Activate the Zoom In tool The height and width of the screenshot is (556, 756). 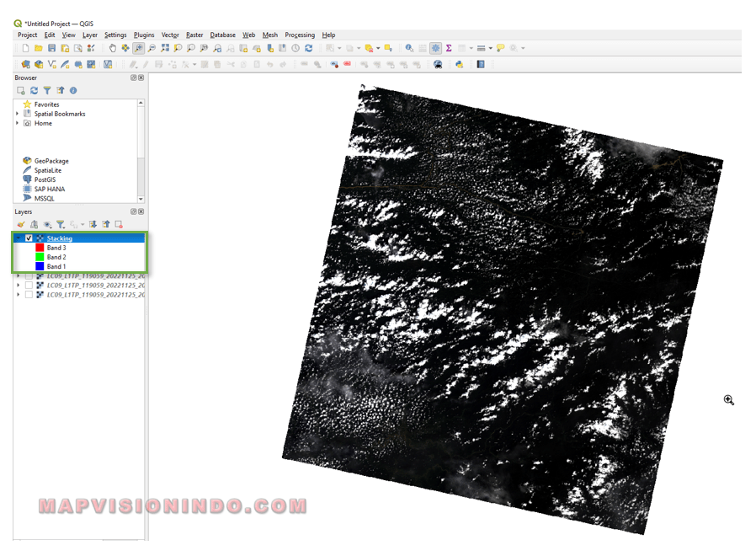tap(139, 48)
